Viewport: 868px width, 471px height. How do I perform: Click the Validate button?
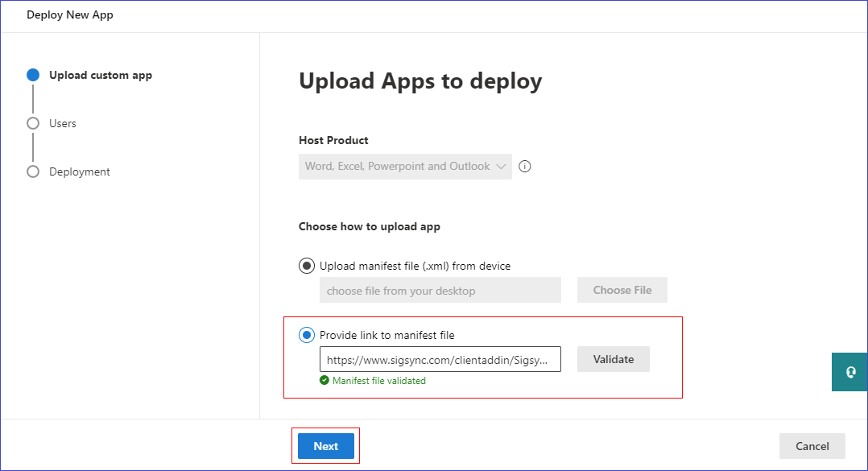[613, 359]
